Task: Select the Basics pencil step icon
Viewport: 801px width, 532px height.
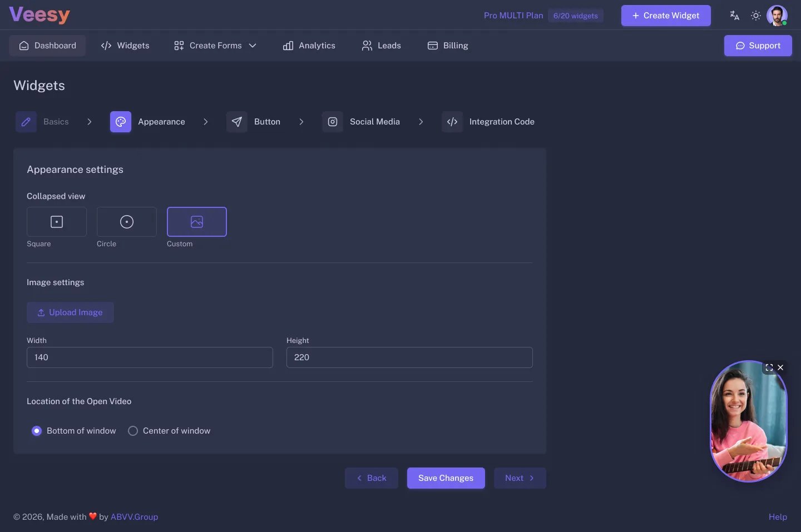Action: click(x=26, y=122)
